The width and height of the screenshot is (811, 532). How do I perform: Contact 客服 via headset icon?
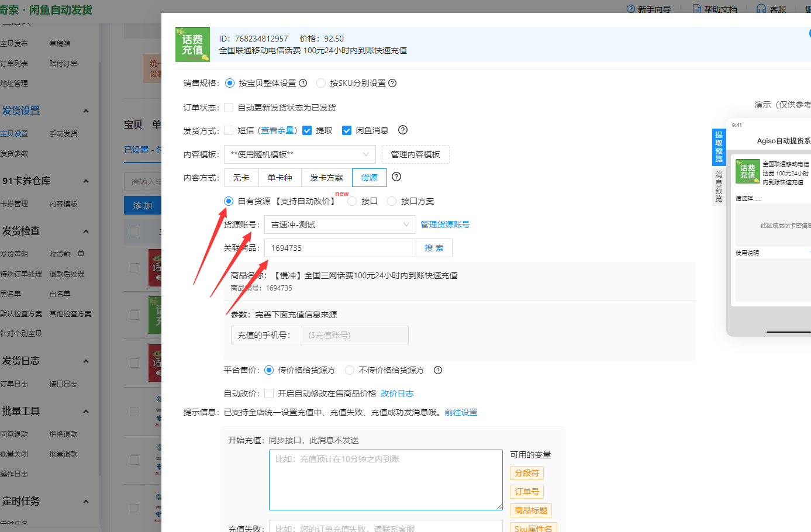(x=761, y=9)
